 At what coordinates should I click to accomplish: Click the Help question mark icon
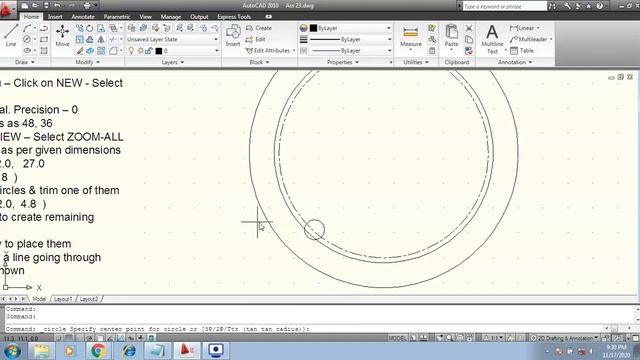pos(599,6)
